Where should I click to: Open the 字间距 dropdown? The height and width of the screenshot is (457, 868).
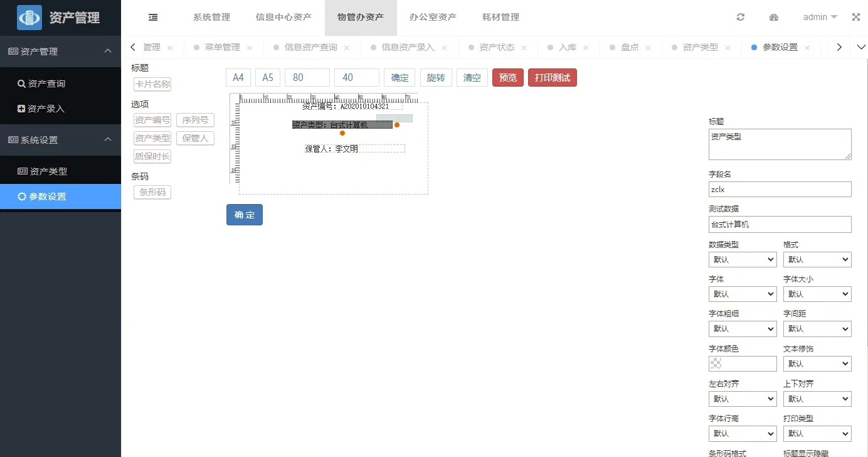[x=817, y=328]
